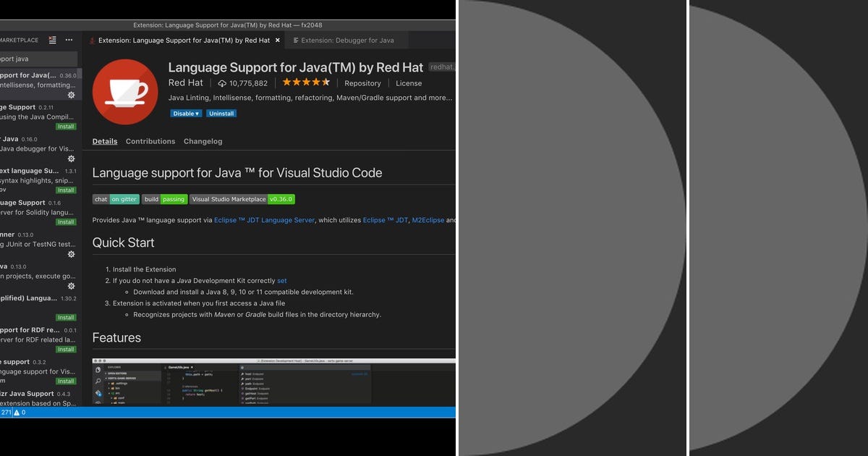Click the Features screenshot thumbnail

(274, 381)
